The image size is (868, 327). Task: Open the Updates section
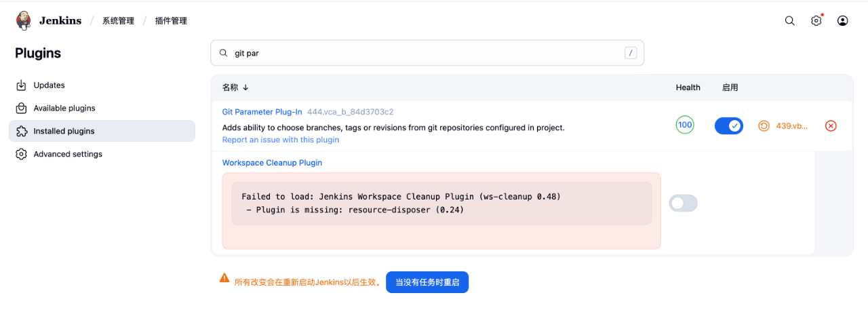click(102, 85)
